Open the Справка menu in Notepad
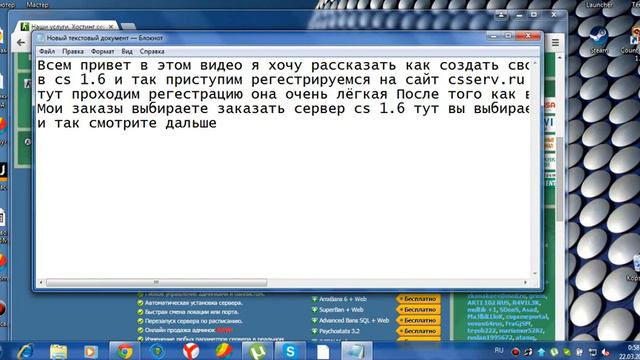This screenshot has height=360, width=640. (152, 51)
